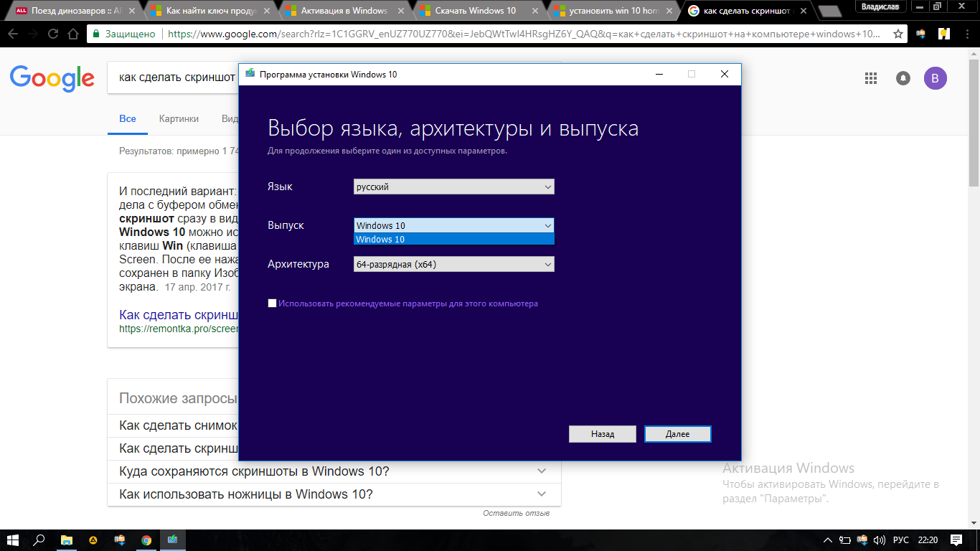Reload the current Chrome page
The height and width of the screenshot is (551, 980).
pos(53,34)
